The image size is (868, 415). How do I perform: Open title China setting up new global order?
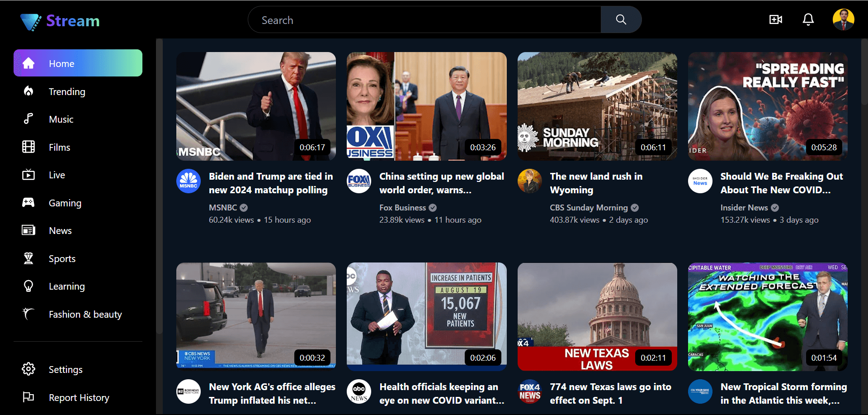[x=442, y=183]
